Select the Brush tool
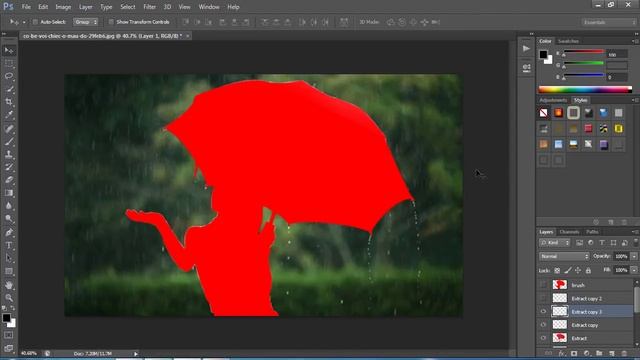This screenshot has height=360, width=640. 9,142
